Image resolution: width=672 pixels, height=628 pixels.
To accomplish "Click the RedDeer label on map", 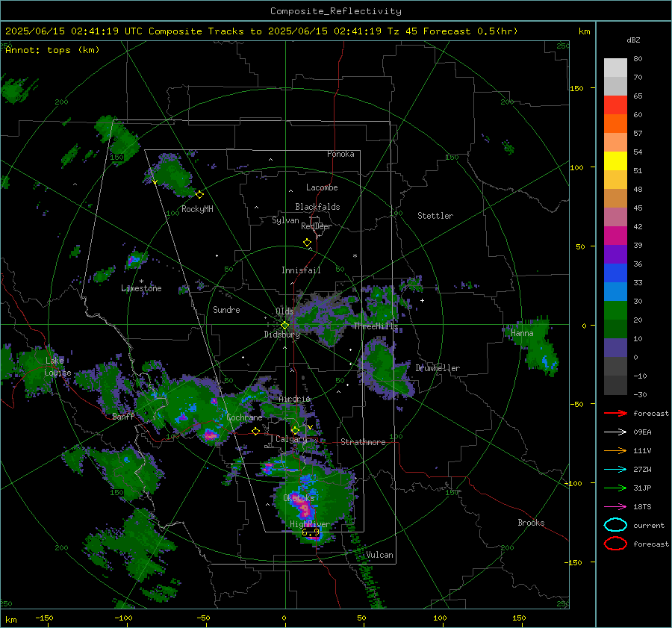I will (x=317, y=226).
